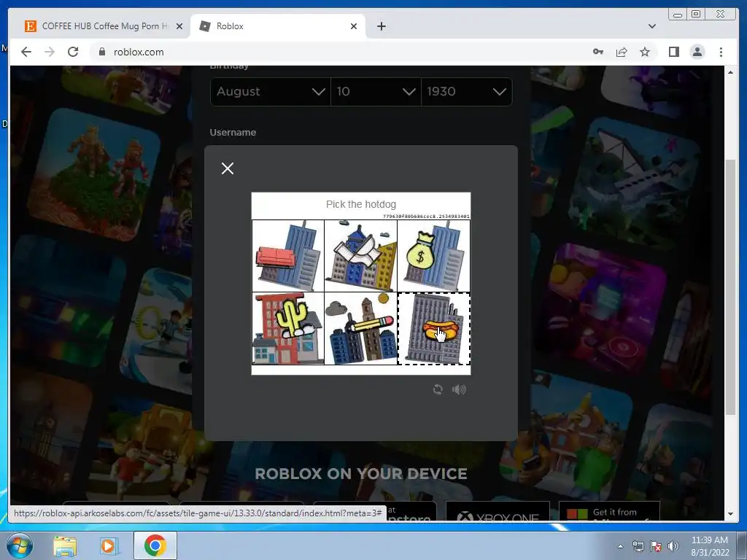The width and height of the screenshot is (747, 560).
Task: Restart the captcha challenge with refresh icon
Action: [438, 389]
